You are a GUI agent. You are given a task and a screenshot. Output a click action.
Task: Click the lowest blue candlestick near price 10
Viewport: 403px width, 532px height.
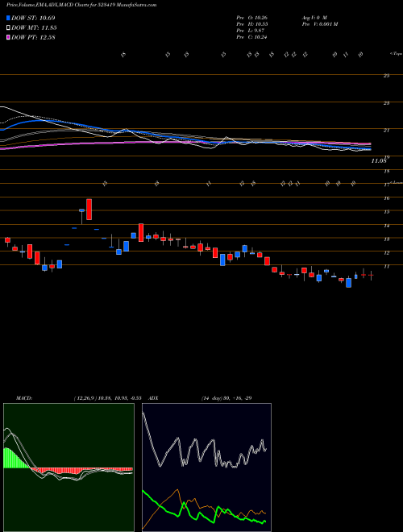coord(348,283)
